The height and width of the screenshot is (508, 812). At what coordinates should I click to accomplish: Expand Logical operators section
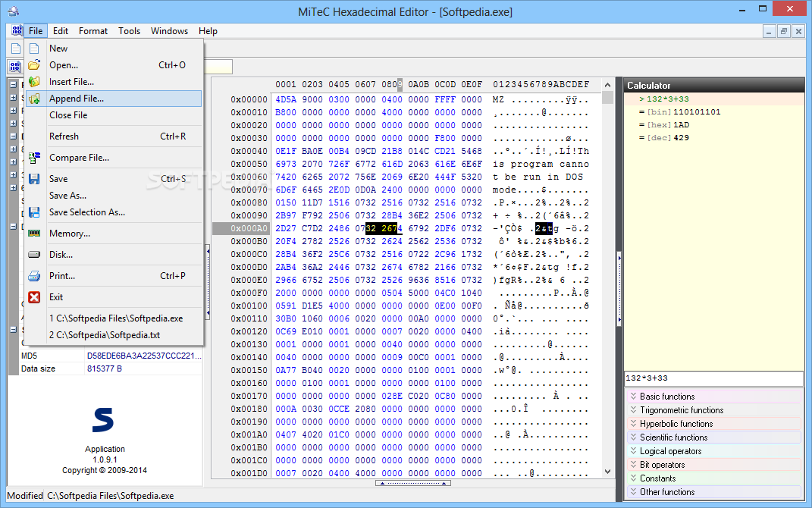[x=714, y=451]
